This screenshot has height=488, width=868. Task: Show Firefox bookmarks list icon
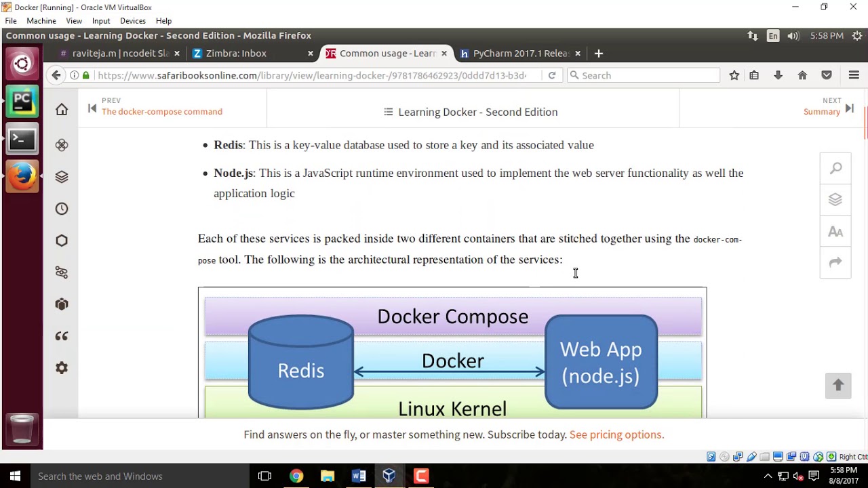[754, 75]
